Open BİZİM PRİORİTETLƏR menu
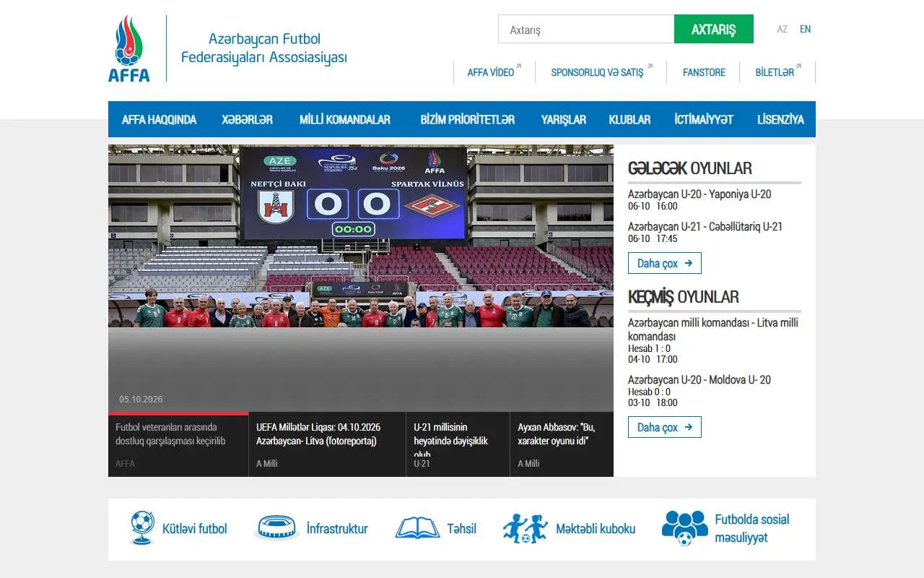Image resolution: width=924 pixels, height=578 pixels. 468,119
